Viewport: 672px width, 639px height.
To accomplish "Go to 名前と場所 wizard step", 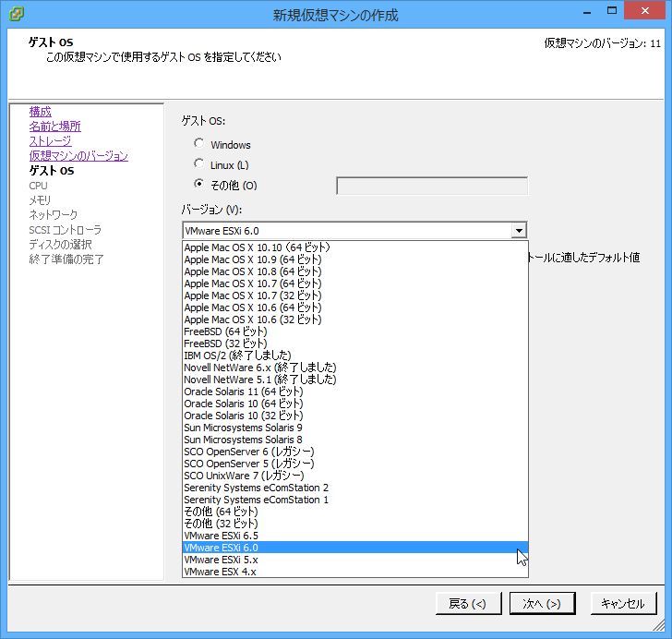I will pyautogui.click(x=54, y=127).
